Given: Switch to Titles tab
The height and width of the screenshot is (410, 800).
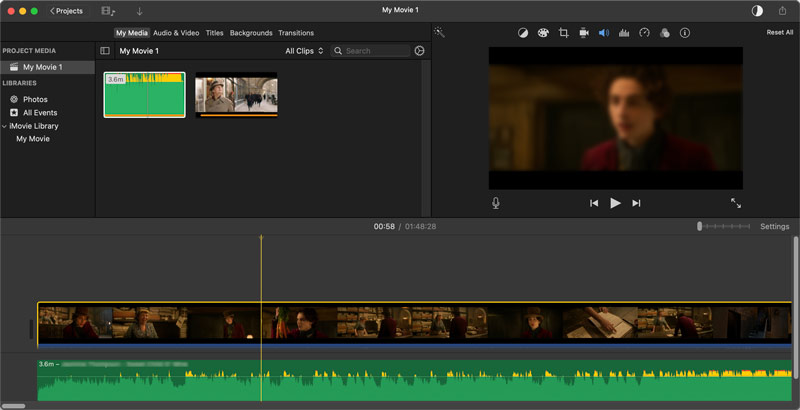Looking at the screenshot, I should tap(214, 33).
